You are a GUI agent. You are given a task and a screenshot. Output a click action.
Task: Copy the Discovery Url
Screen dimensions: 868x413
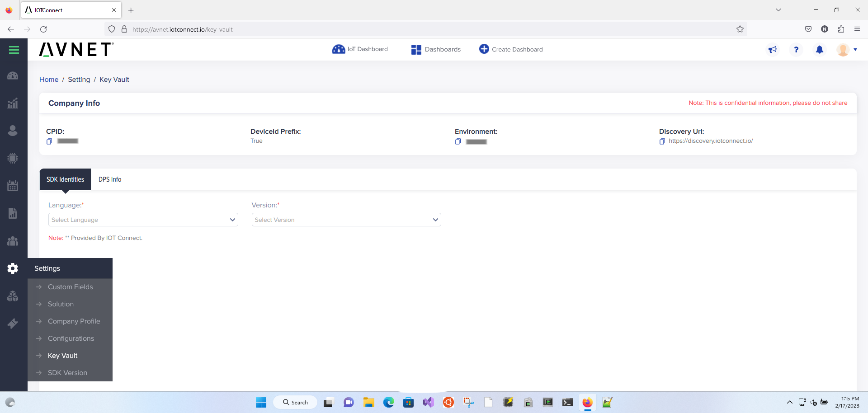click(662, 141)
